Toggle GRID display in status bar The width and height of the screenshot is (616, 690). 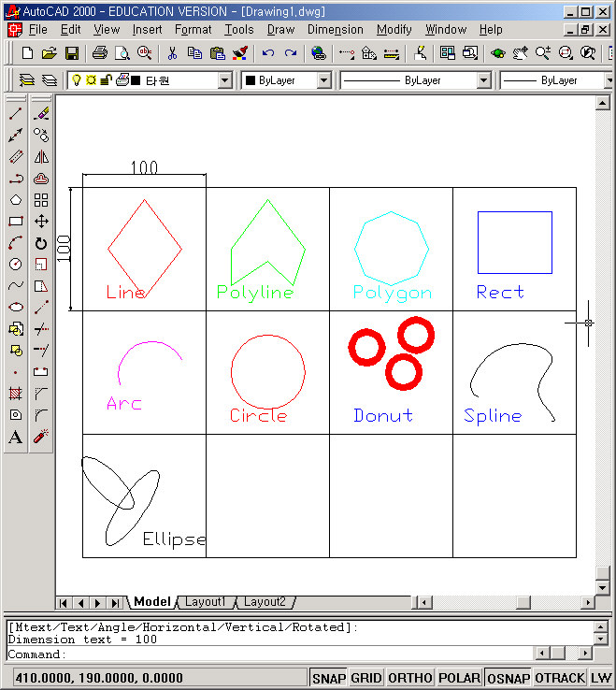pos(366,678)
